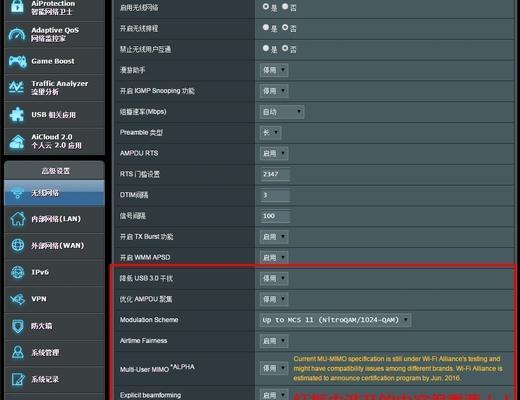Expand the Preamble 类型 dropdown
The width and height of the screenshot is (520, 400).
tap(270, 133)
